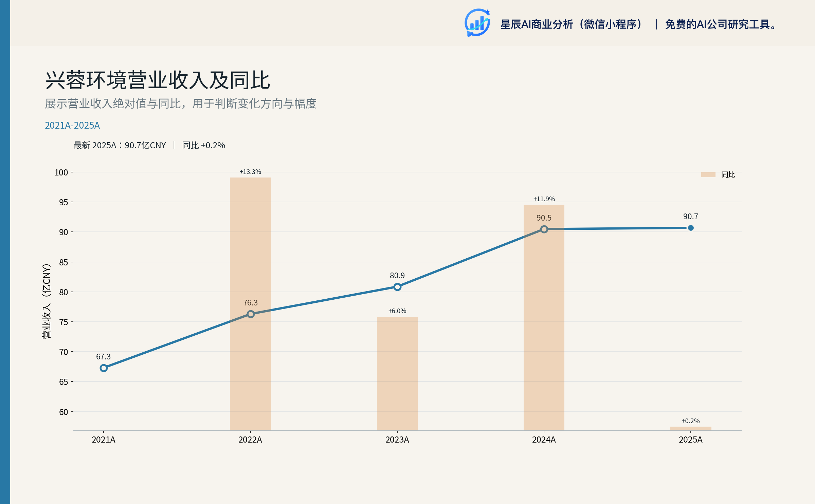Click the x-axis label 2024A
815x504 pixels.
(x=544, y=440)
